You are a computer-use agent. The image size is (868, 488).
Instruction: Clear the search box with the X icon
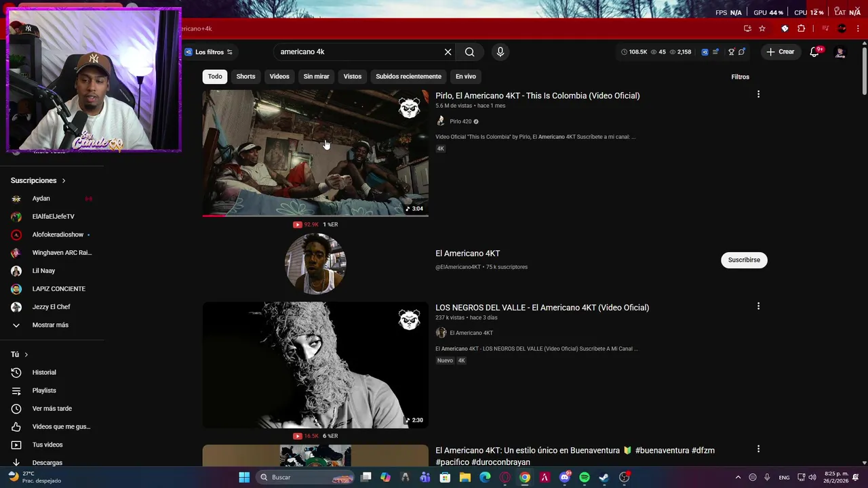tap(448, 52)
